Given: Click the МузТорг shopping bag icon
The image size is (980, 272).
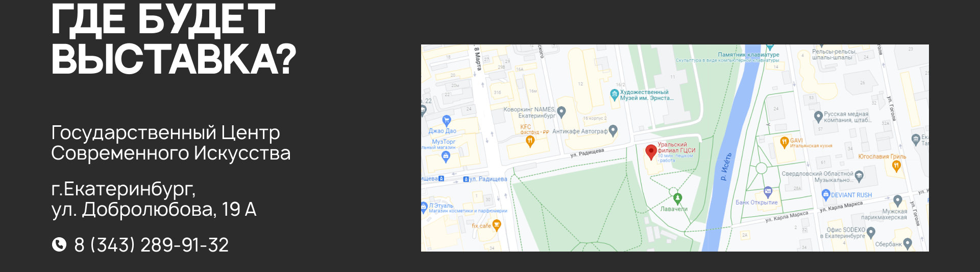Looking at the screenshot, I should pos(446,157).
